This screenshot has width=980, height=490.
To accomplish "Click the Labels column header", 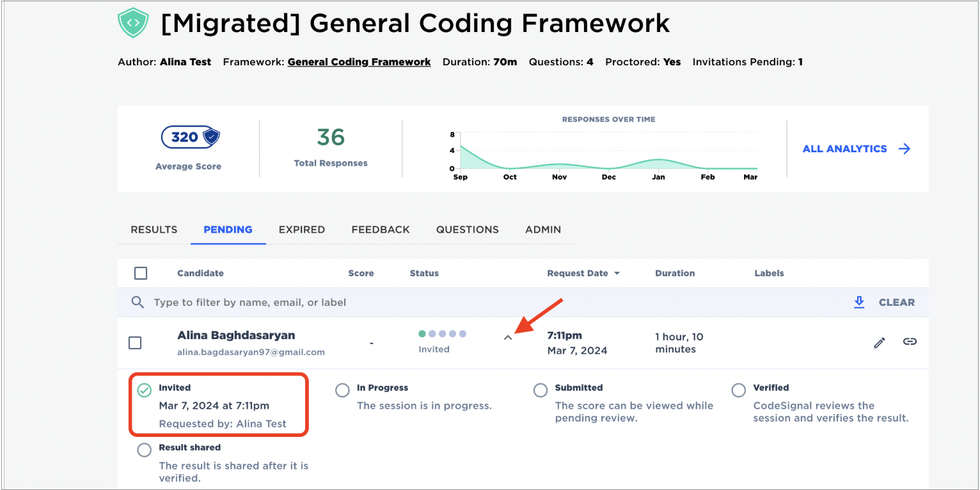I will 769,273.
